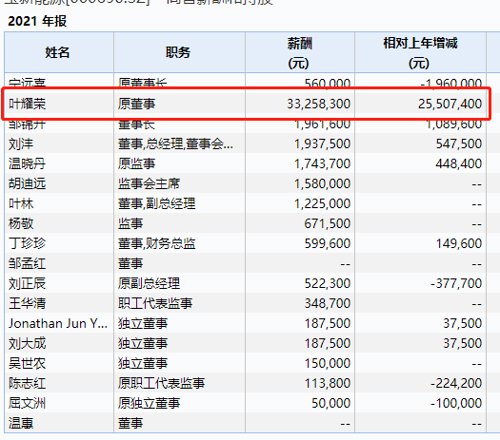Click increase value 25,507,400

(x=450, y=104)
